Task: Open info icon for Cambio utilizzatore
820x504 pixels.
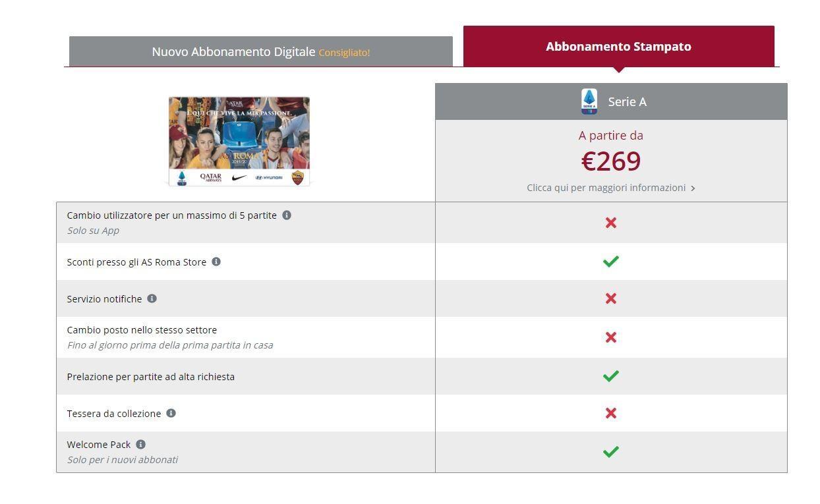Action: [x=287, y=215]
